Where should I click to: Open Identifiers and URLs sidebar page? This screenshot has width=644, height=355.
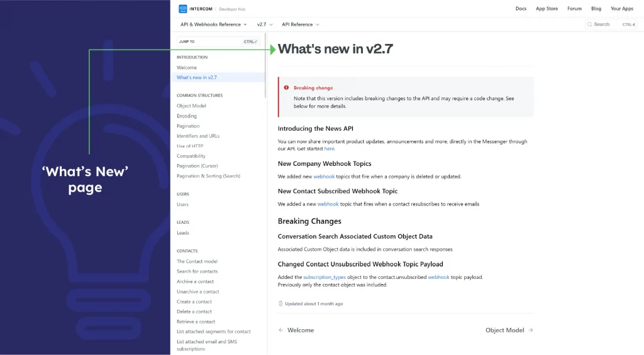pos(198,136)
